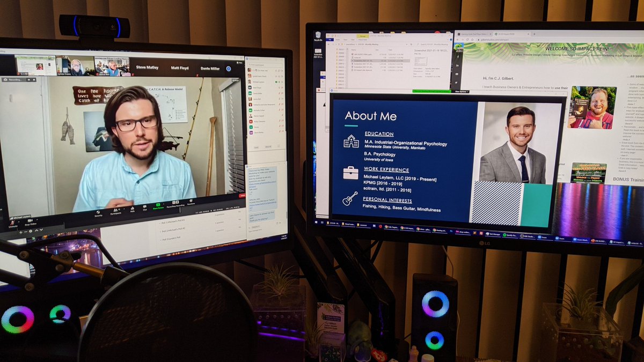The image size is (644, 362).
Task: Open the Security shield in Zoom toolbar
Action: coord(98,211)
